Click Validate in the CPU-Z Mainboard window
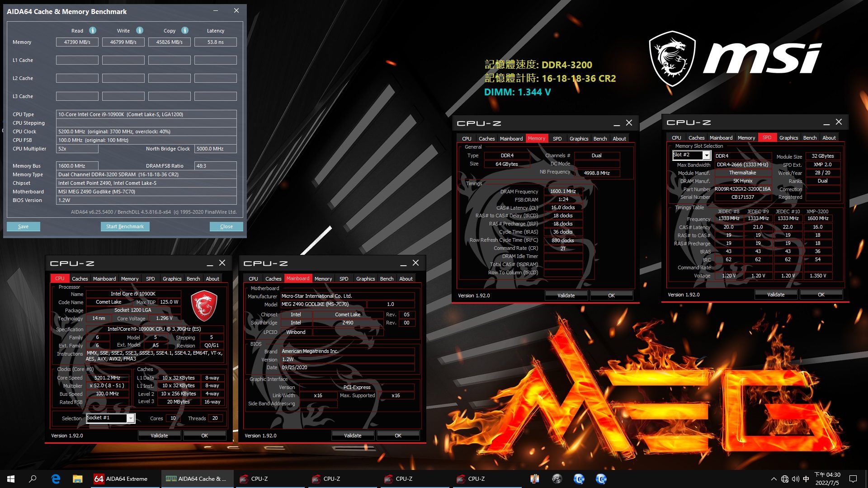The image size is (868, 488). pyautogui.click(x=353, y=436)
